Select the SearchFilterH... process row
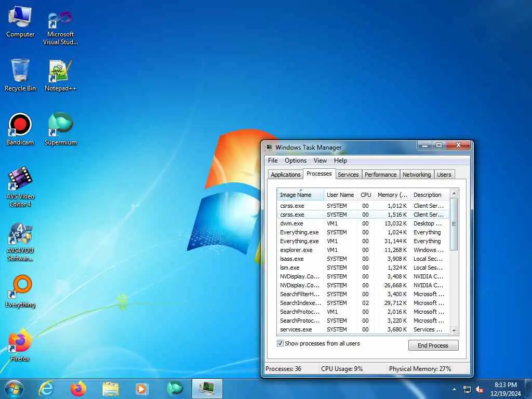The height and width of the screenshot is (399, 532). (363, 294)
